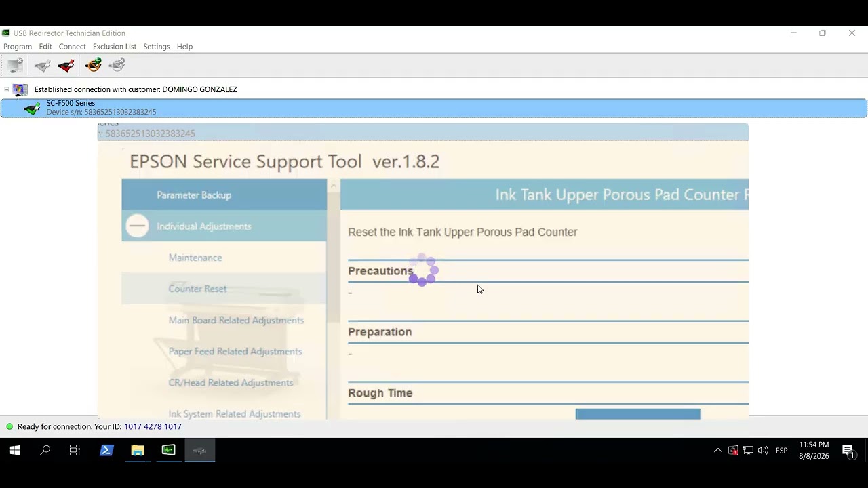Collapse the customer connection tree node
Screen dimensions: 868x488
(7, 89)
